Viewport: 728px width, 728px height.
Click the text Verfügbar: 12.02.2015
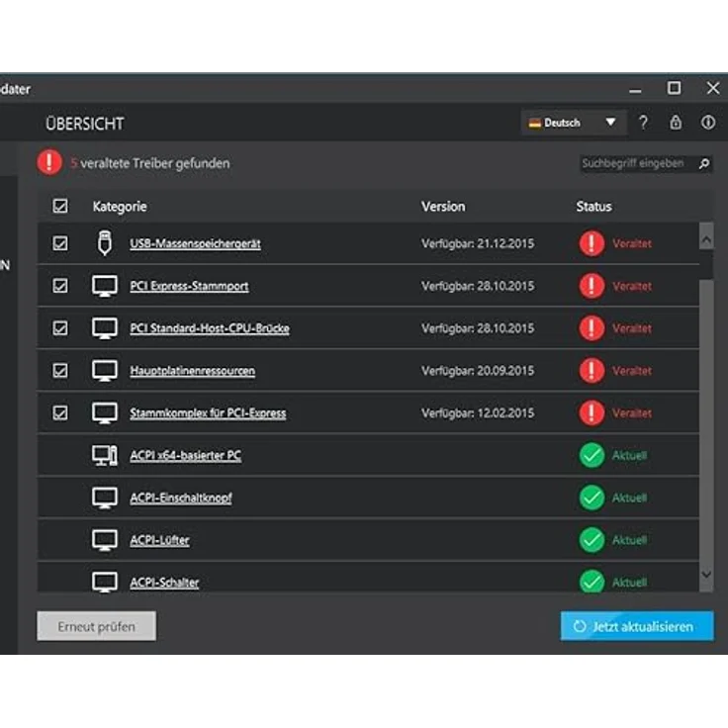coord(478,412)
